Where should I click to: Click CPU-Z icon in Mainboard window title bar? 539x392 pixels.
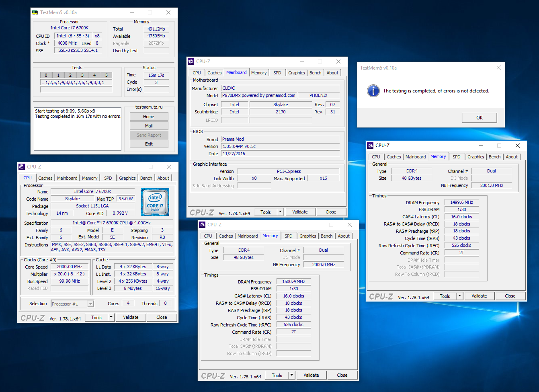tap(191, 62)
